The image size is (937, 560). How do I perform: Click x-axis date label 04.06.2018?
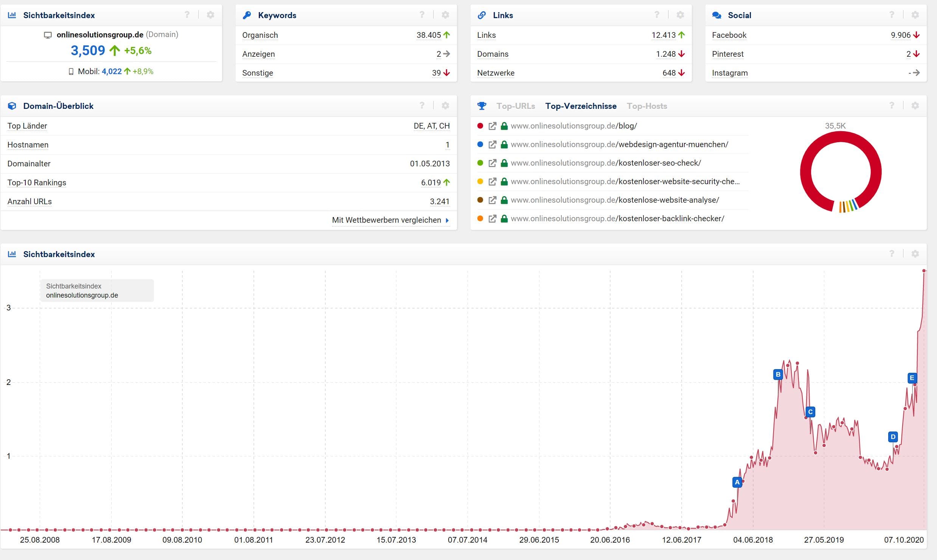(753, 540)
